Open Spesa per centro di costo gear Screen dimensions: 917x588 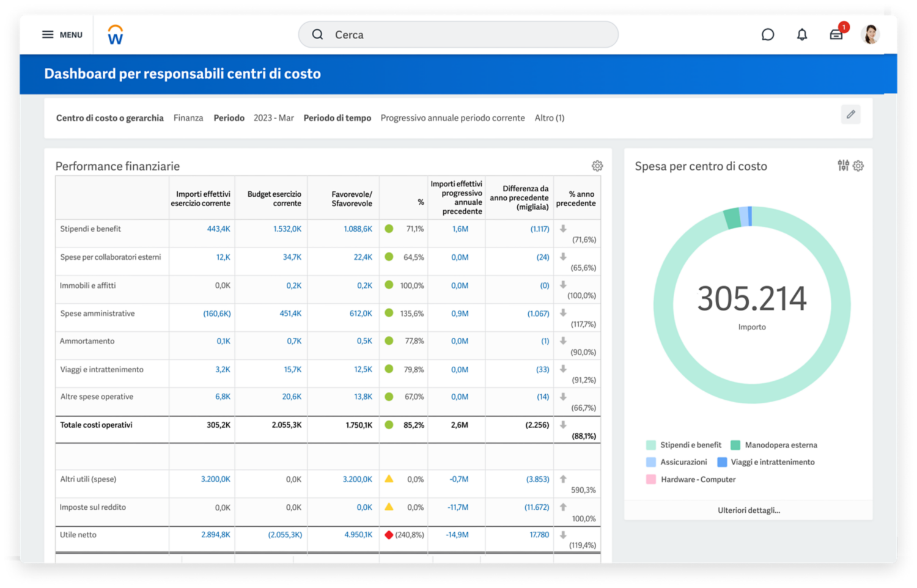coord(858,166)
